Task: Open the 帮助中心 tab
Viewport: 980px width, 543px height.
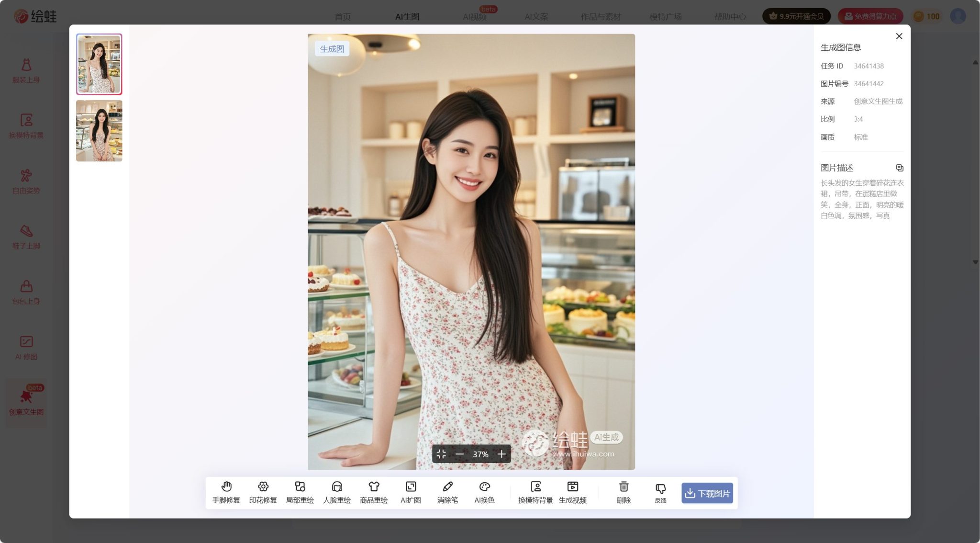Action: 730,17
